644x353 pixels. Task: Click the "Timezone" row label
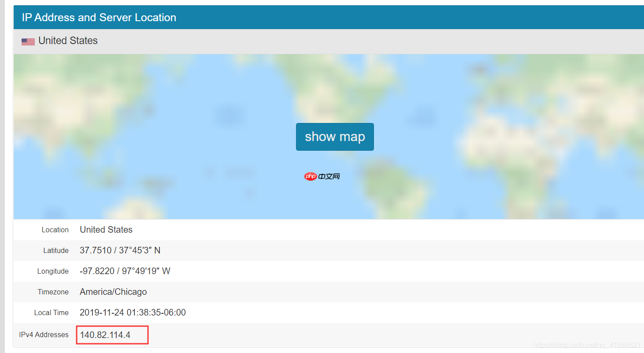53,292
